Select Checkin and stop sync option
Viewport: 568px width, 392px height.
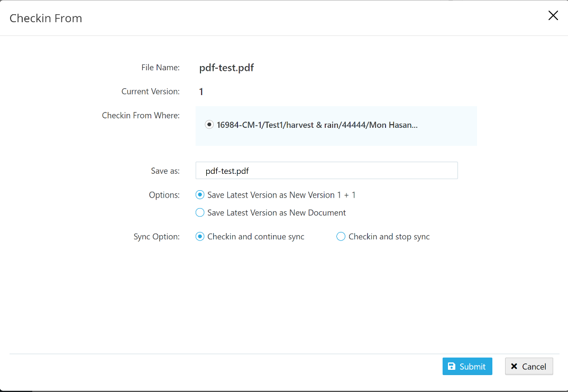(x=341, y=237)
